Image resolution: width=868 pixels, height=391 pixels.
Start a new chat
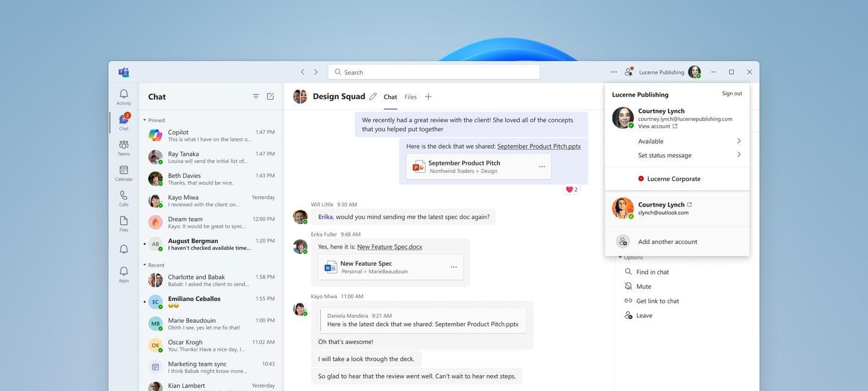(x=270, y=97)
